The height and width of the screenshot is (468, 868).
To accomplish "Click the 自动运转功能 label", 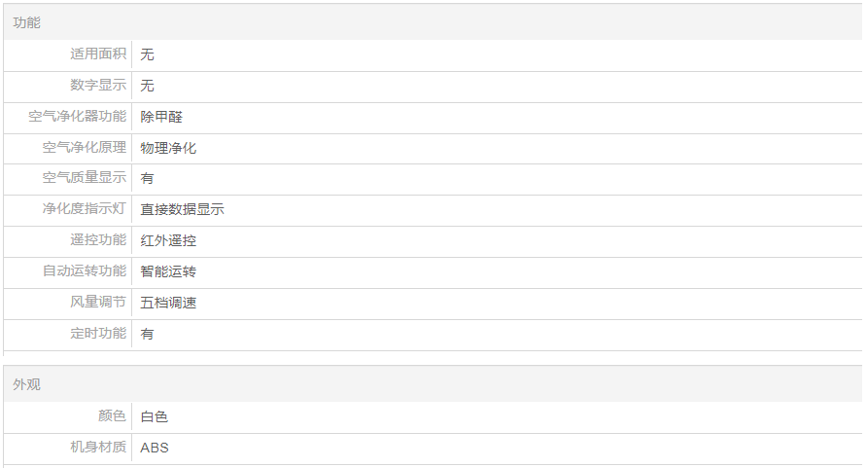I will point(85,271).
